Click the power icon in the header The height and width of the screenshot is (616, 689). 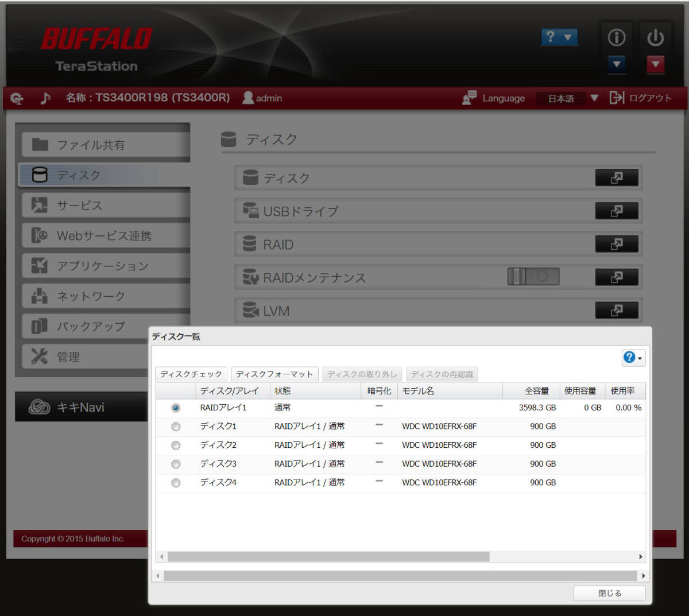click(655, 37)
